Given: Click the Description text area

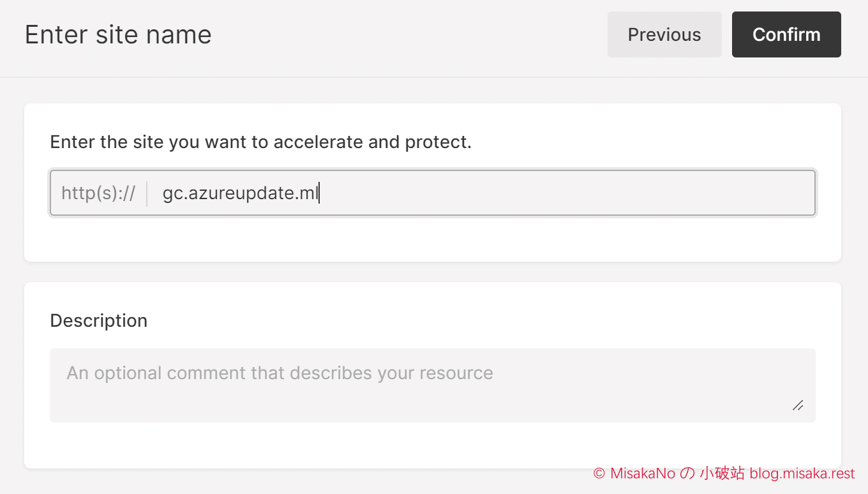Looking at the screenshot, I should click(433, 385).
